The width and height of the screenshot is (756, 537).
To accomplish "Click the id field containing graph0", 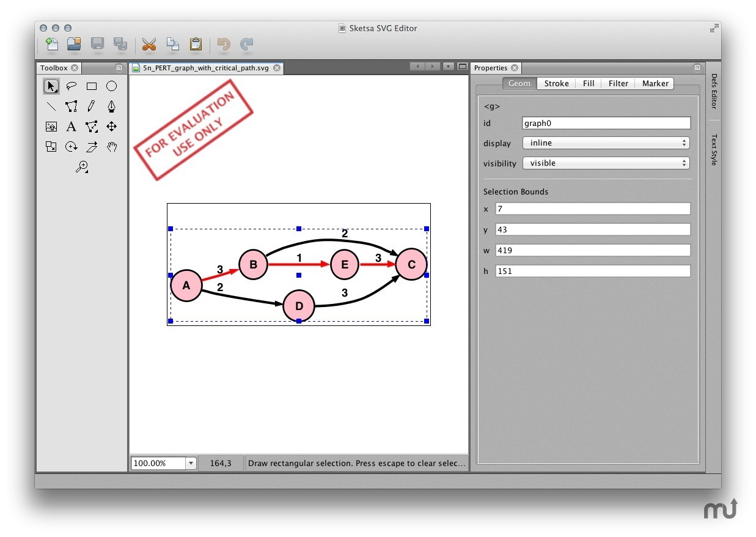I will pyautogui.click(x=606, y=123).
